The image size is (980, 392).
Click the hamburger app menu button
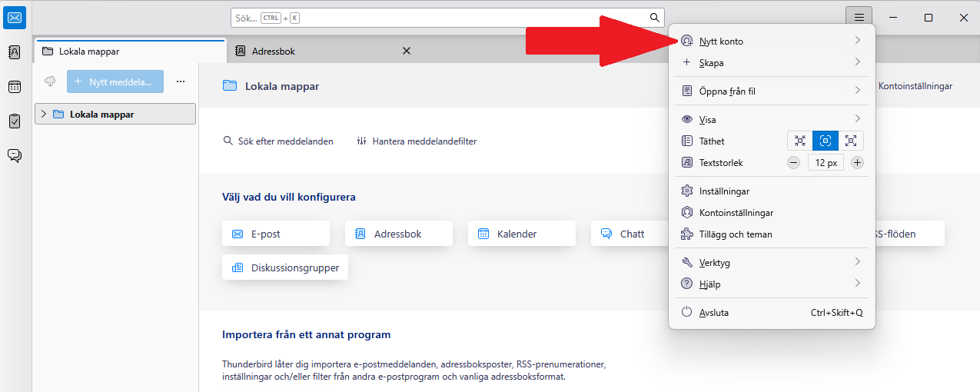(x=859, y=17)
